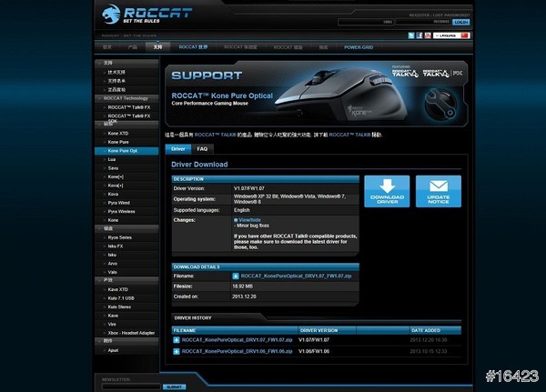Click the file icon in Download Details
The image size is (546, 392).
[237, 275]
